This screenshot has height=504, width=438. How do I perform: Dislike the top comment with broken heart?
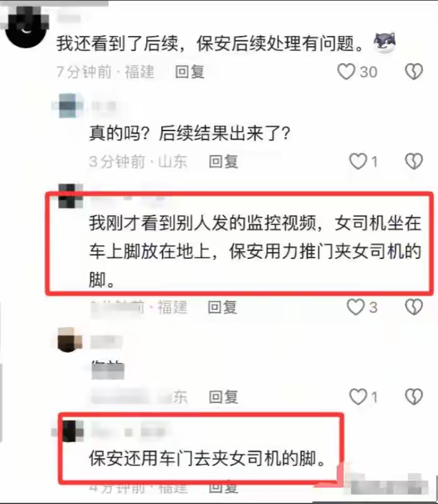click(x=414, y=71)
